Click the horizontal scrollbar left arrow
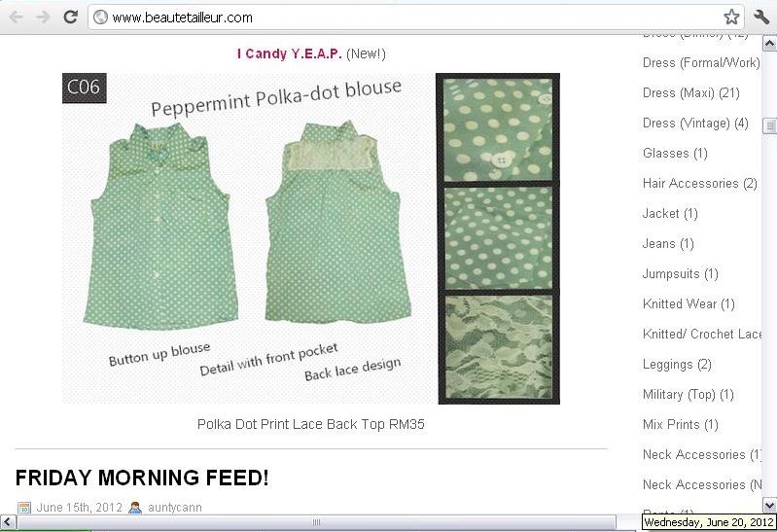Viewport: 777px width, 532px height. pos(8,521)
